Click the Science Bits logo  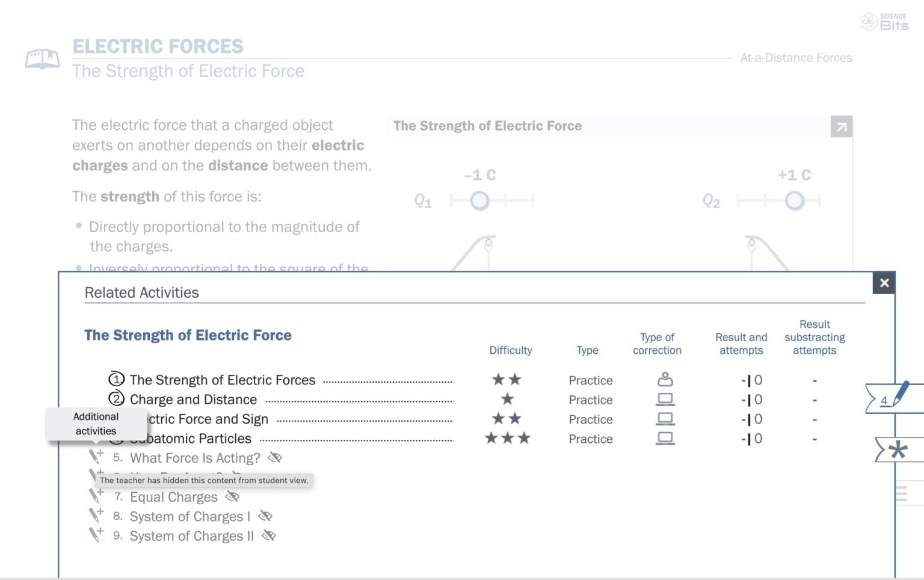pos(884,22)
